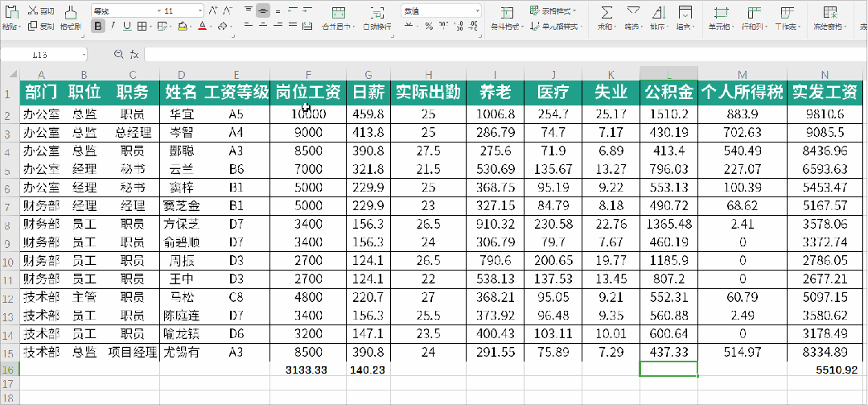
Task: Click the yellow fill color bucket
Action: [x=183, y=26]
